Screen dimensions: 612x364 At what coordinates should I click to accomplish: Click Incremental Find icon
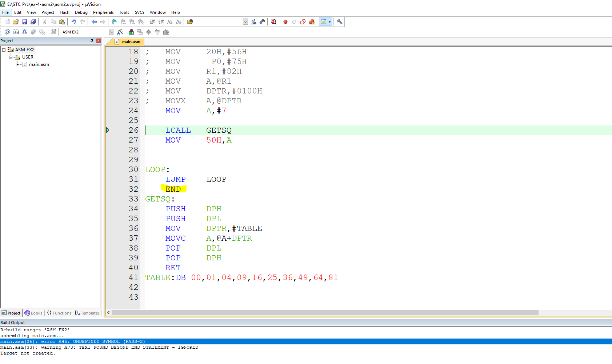(x=262, y=22)
